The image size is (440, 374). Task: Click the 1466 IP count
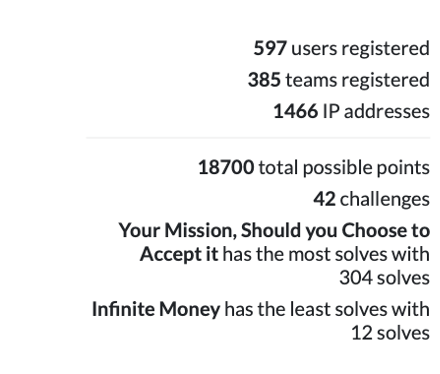[296, 111]
